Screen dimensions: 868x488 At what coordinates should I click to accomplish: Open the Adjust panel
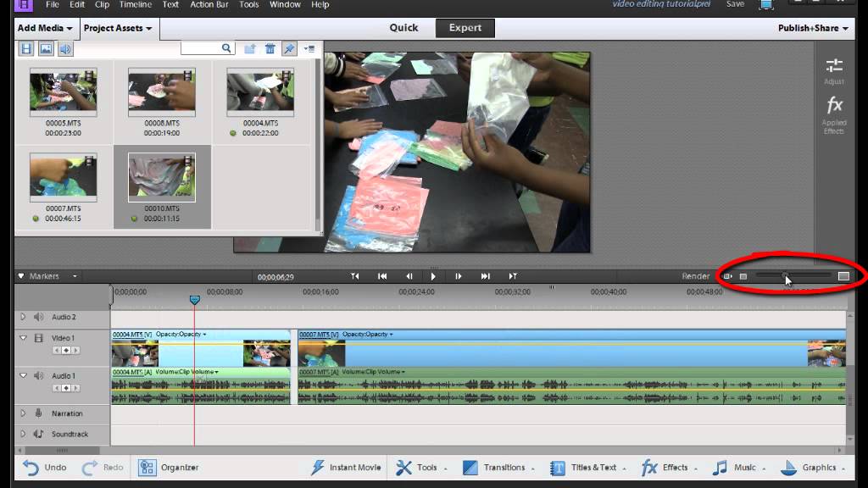[834, 71]
